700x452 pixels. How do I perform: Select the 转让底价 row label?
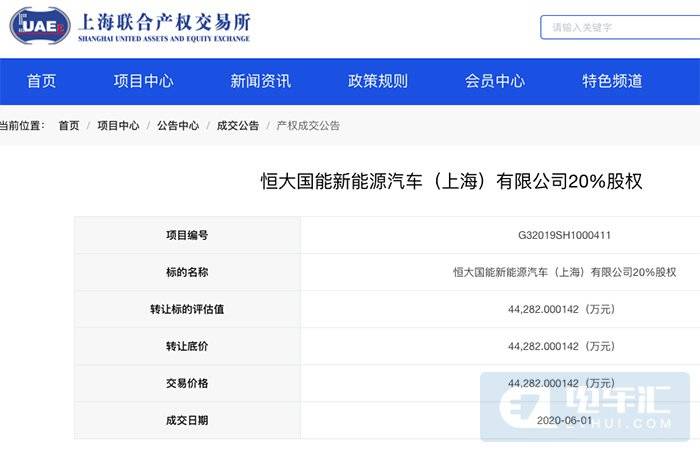click(x=187, y=346)
